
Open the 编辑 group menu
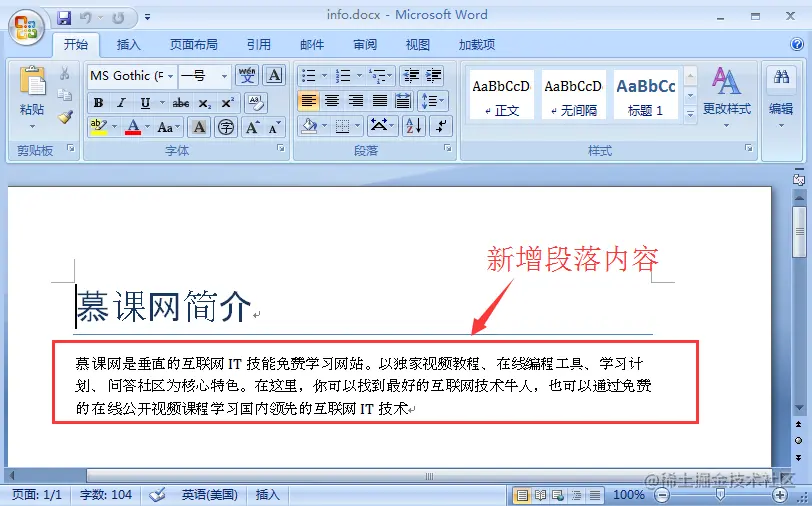[781, 97]
